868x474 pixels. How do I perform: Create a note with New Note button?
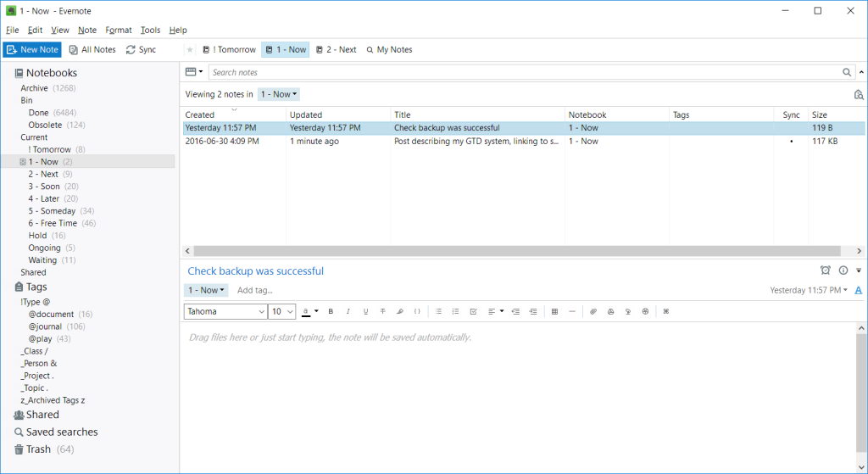click(x=33, y=50)
